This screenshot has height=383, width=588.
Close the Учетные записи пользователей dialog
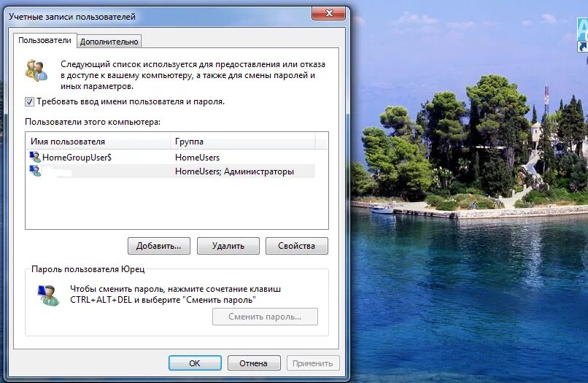[x=328, y=14]
